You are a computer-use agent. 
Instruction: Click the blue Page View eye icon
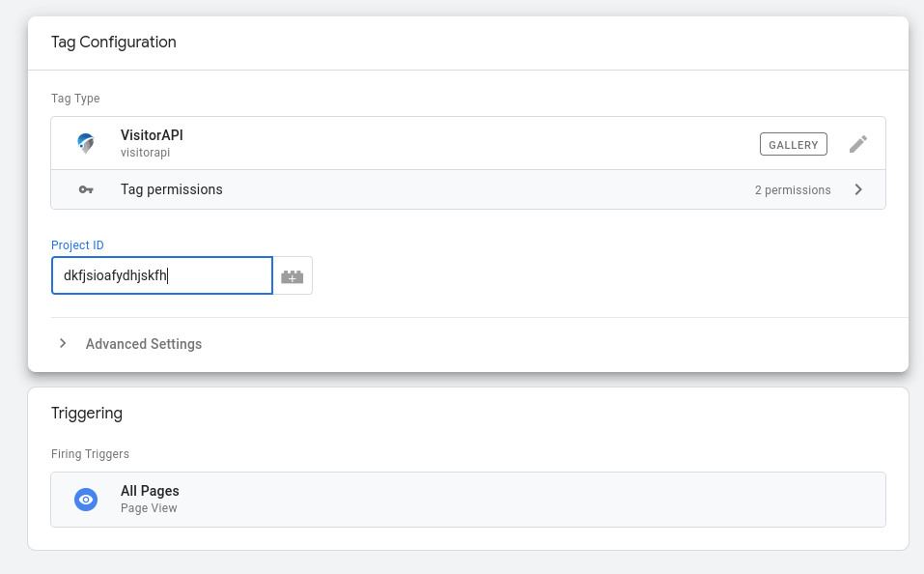click(86, 500)
